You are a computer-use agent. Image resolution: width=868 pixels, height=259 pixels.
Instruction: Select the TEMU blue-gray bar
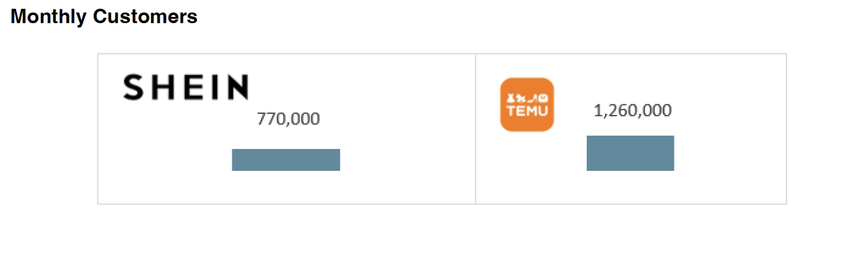pos(630,153)
